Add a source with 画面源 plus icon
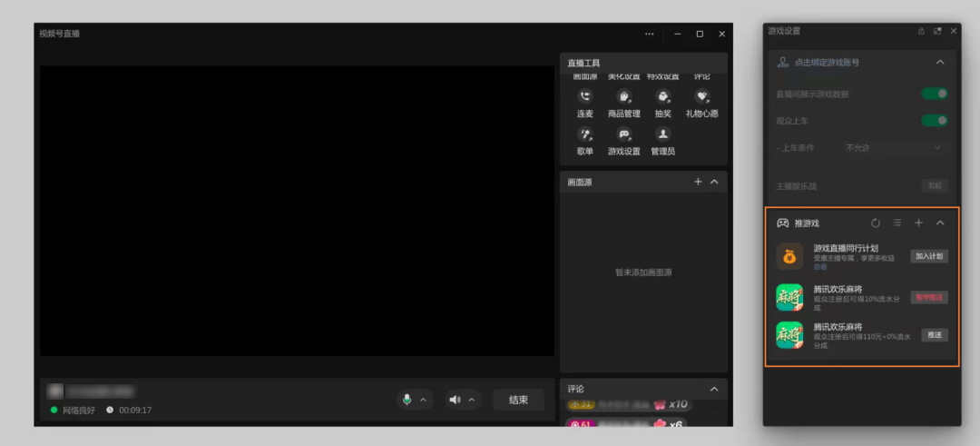The image size is (980, 446). [x=698, y=183]
